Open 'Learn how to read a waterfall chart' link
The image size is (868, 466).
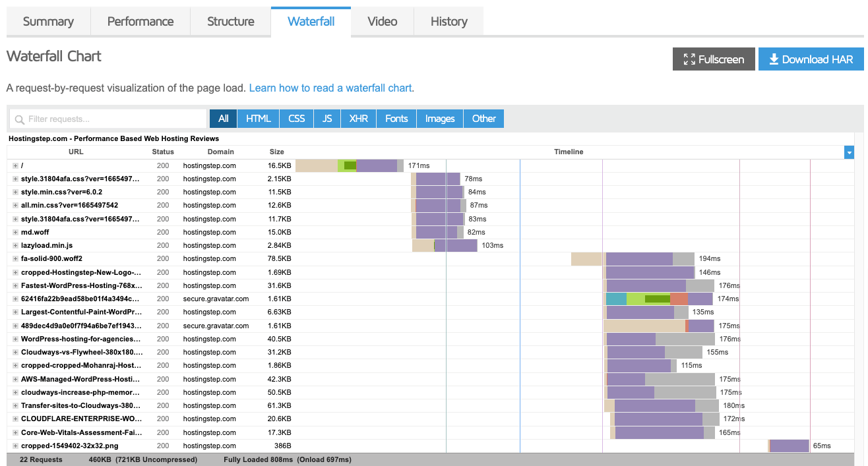(x=330, y=88)
